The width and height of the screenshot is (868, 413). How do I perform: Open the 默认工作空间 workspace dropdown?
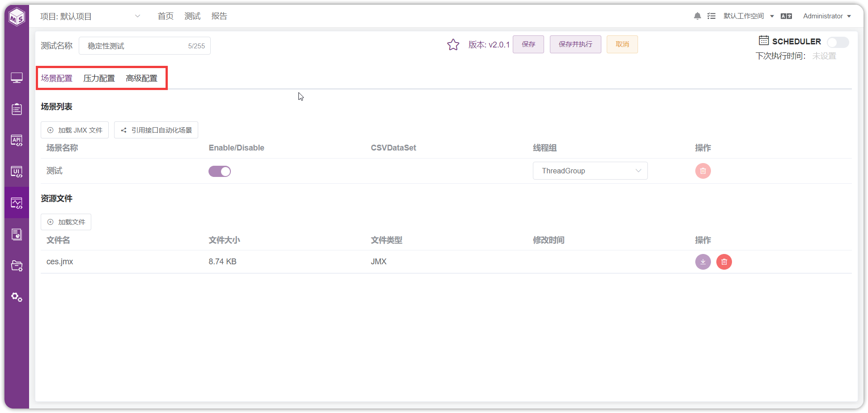[x=749, y=16]
